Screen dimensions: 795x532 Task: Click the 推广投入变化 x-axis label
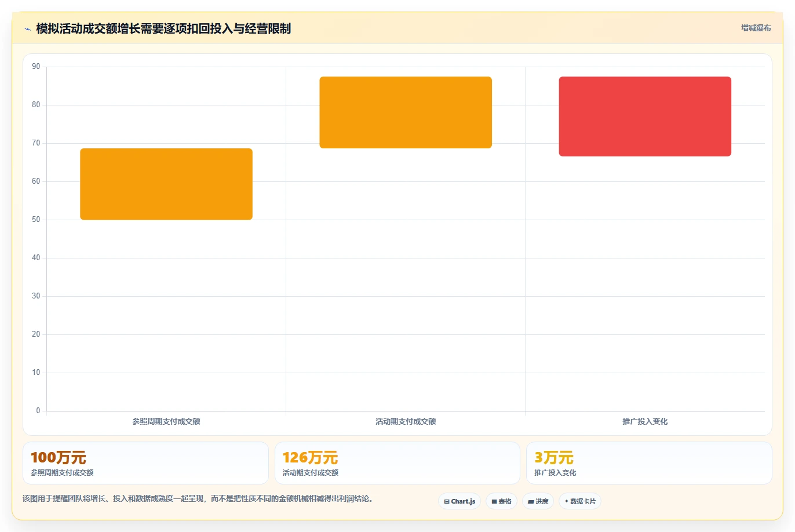(x=645, y=421)
